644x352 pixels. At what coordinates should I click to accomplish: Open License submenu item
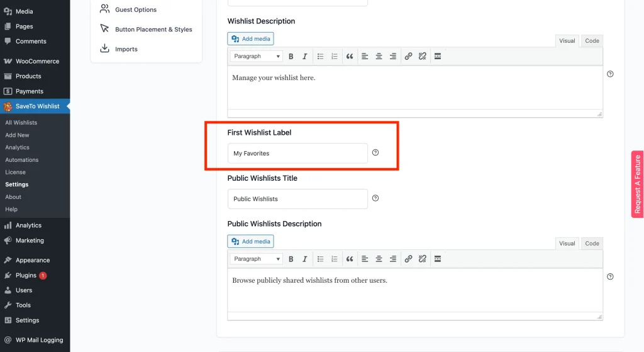[15, 172]
